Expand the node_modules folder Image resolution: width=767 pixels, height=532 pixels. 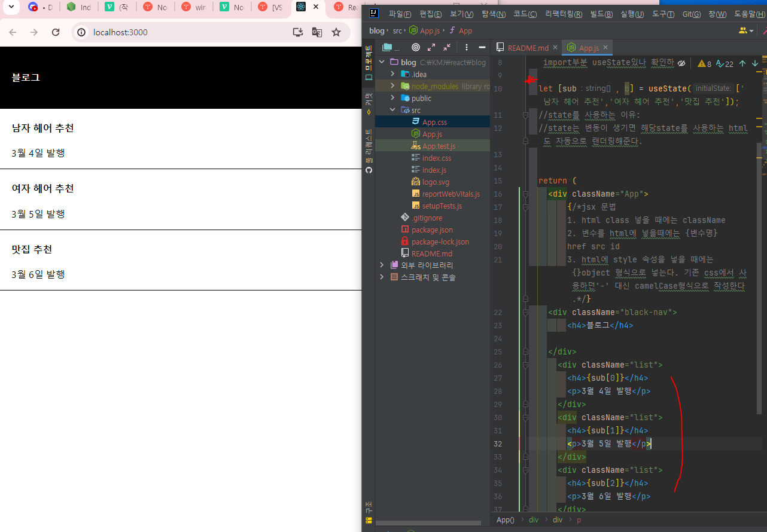(x=392, y=86)
